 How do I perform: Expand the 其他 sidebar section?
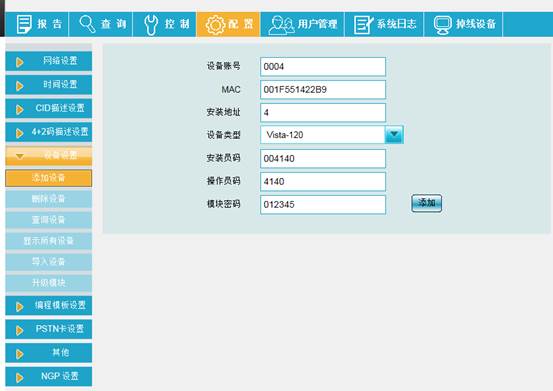coord(49,353)
